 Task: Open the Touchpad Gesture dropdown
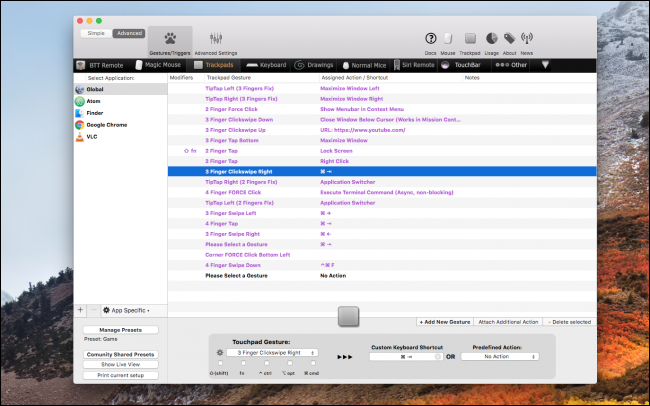[272, 353]
